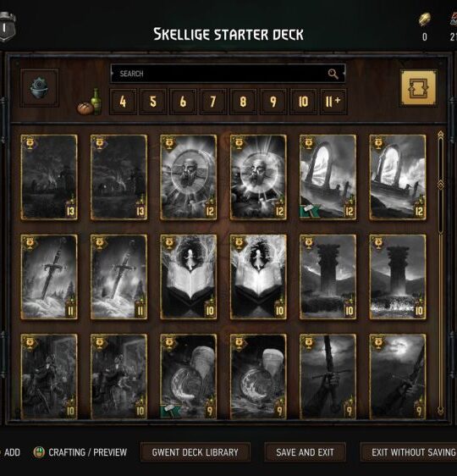Click the bread and bottle provisions icon
Screen dimensions: 457x476
coord(89,102)
